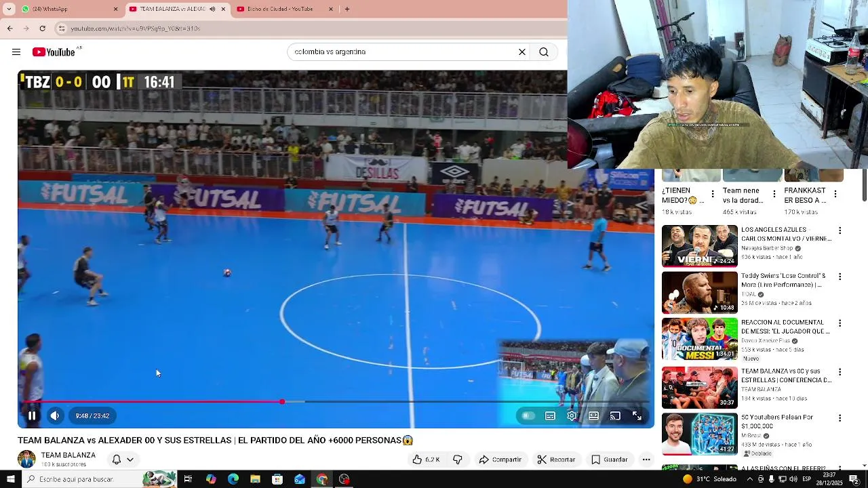Open options for Team nene short
The image size is (868, 488).
tap(774, 195)
